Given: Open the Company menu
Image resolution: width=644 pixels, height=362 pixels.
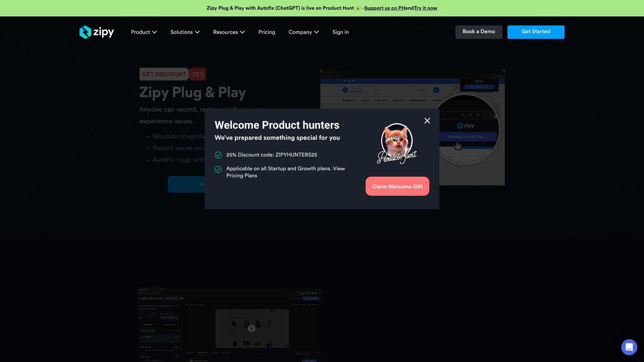Looking at the screenshot, I should (x=304, y=32).
